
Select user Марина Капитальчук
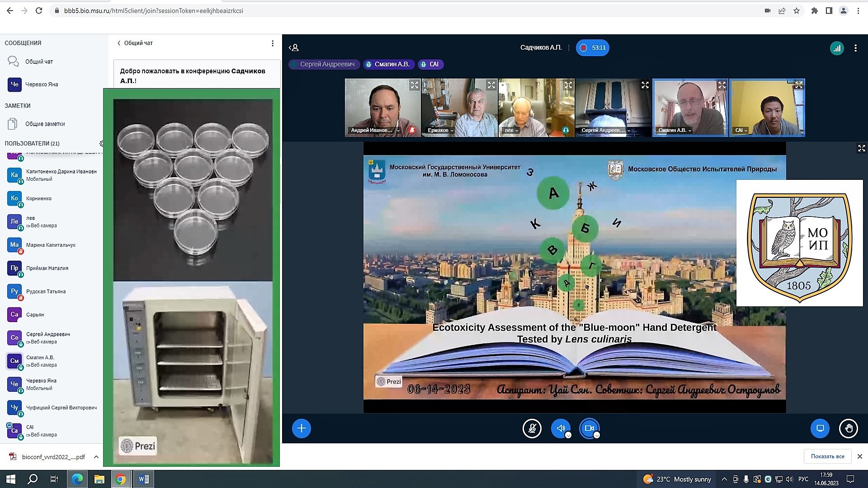pyautogui.click(x=53, y=245)
